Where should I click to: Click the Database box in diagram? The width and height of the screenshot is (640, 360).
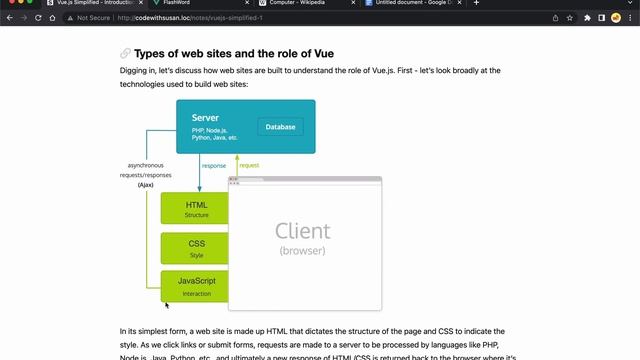click(280, 127)
